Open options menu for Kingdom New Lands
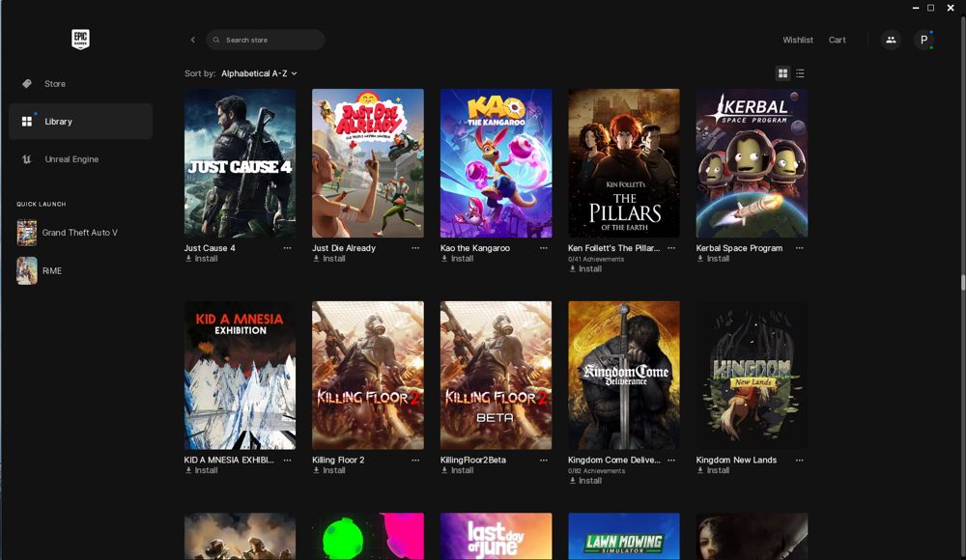The width and height of the screenshot is (966, 560). pos(800,461)
